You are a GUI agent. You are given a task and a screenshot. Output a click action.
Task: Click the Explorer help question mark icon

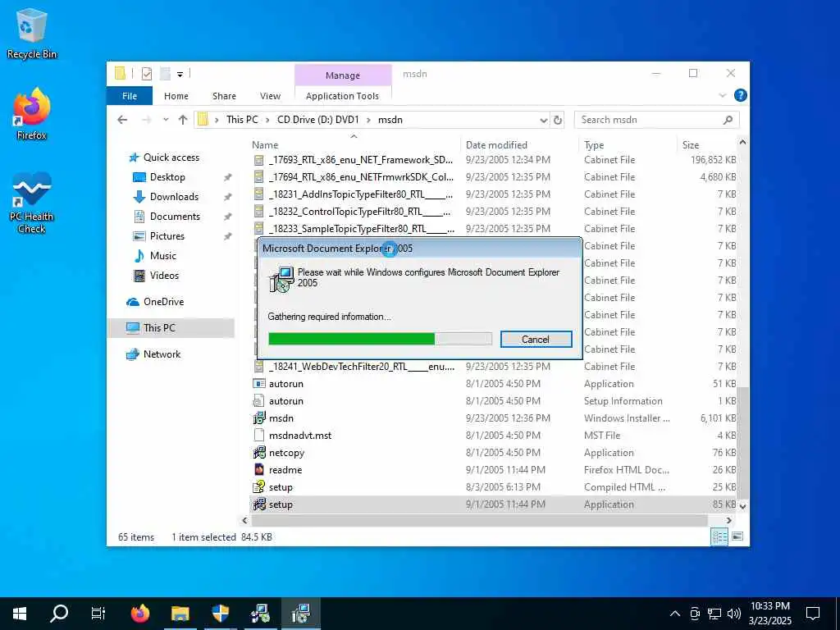pos(741,95)
